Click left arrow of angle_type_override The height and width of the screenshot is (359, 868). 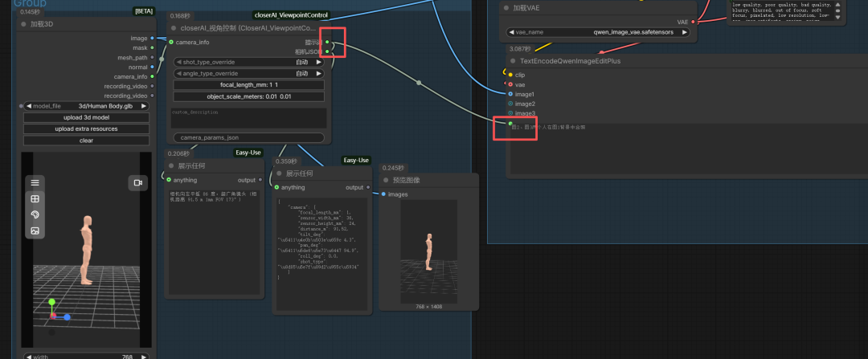pos(179,74)
